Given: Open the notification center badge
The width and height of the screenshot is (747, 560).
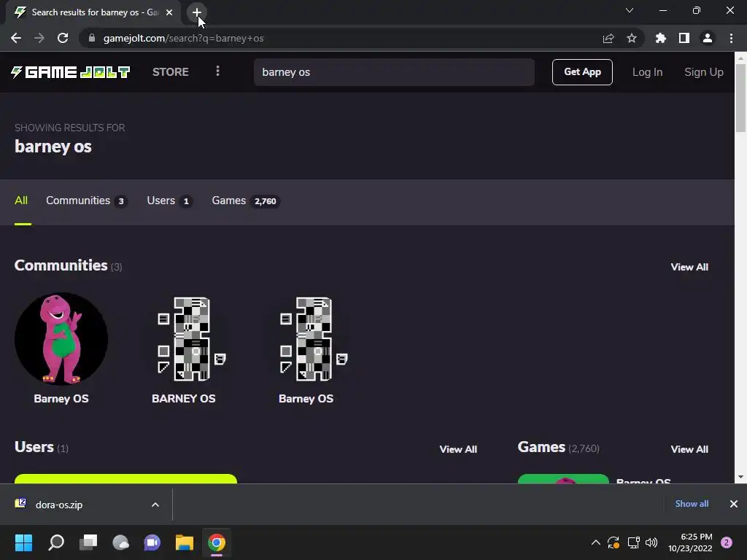Looking at the screenshot, I should click(727, 542).
